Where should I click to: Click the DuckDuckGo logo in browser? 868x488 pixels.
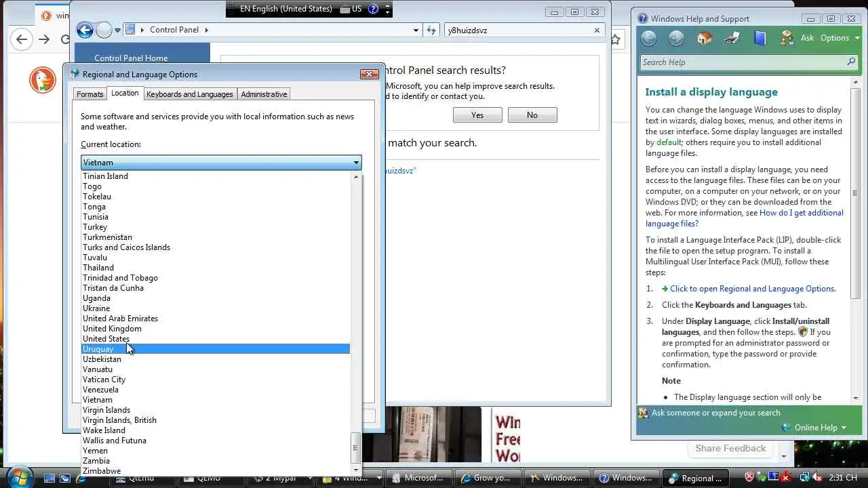42,80
